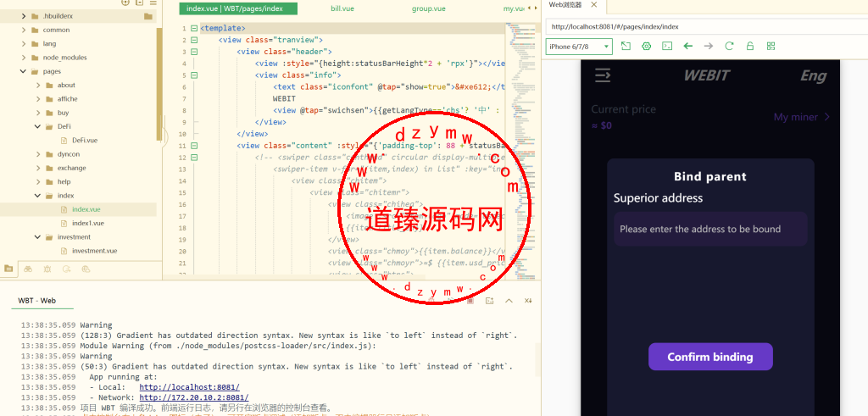Open browser devtools console icon
The image size is (868, 416).
click(667, 46)
